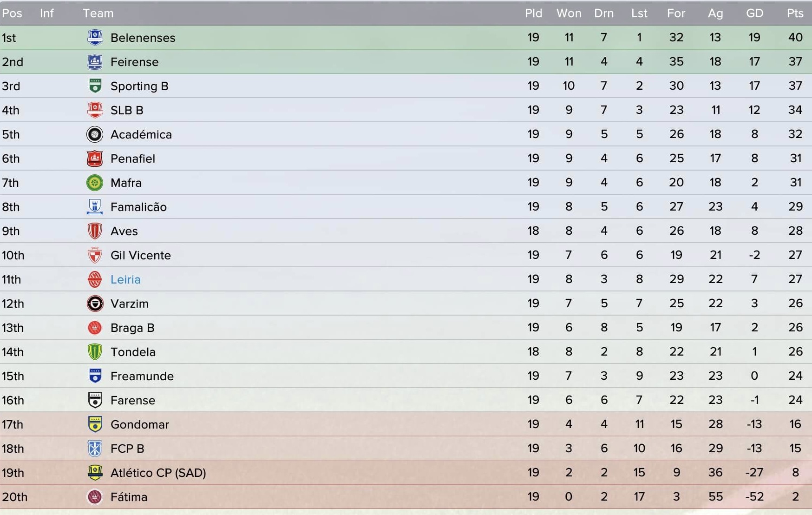This screenshot has width=812, height=515.
Task: Click the Won column header
Action: 569,13
